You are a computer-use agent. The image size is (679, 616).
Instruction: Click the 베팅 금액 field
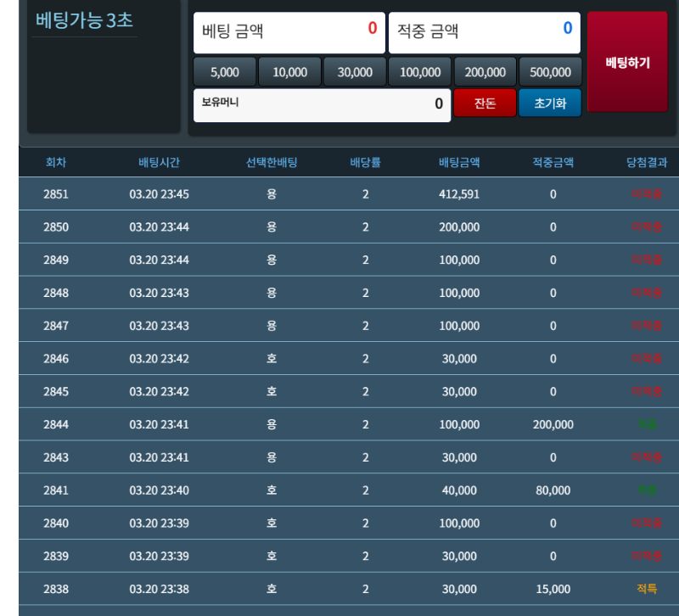pyautogui.click(x=289, y=32)
